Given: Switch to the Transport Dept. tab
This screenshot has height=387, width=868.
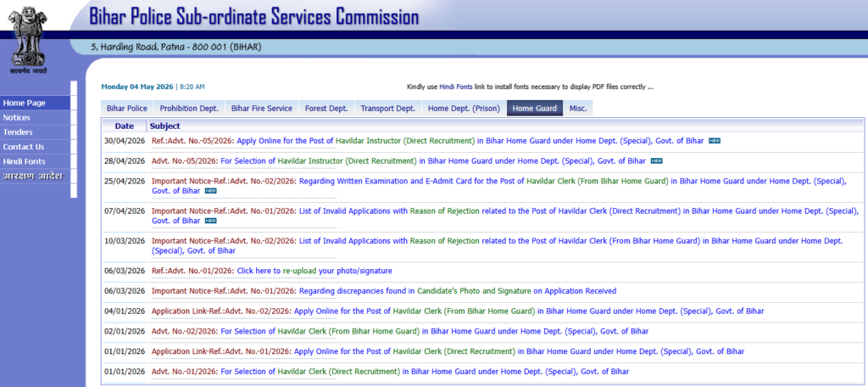Looking at the screenshot, I should pyautogui.click(x=388, y=108).
